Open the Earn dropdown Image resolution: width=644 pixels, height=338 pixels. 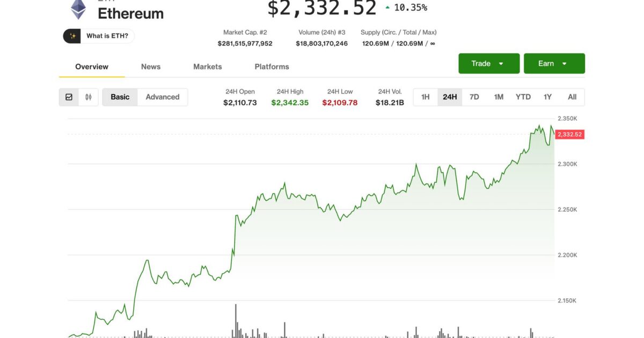(x=554, y=63)
